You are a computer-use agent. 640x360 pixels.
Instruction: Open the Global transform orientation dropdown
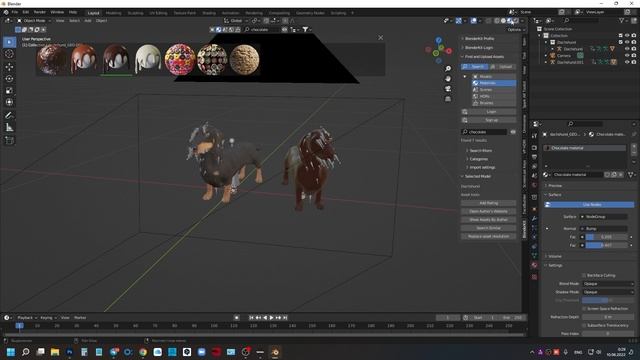pos(235,20)
